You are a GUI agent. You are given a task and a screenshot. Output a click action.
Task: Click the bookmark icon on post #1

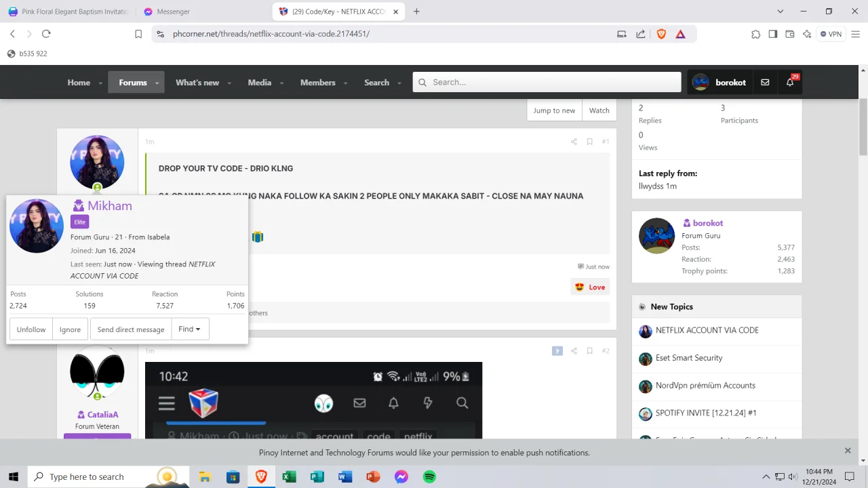589,142
